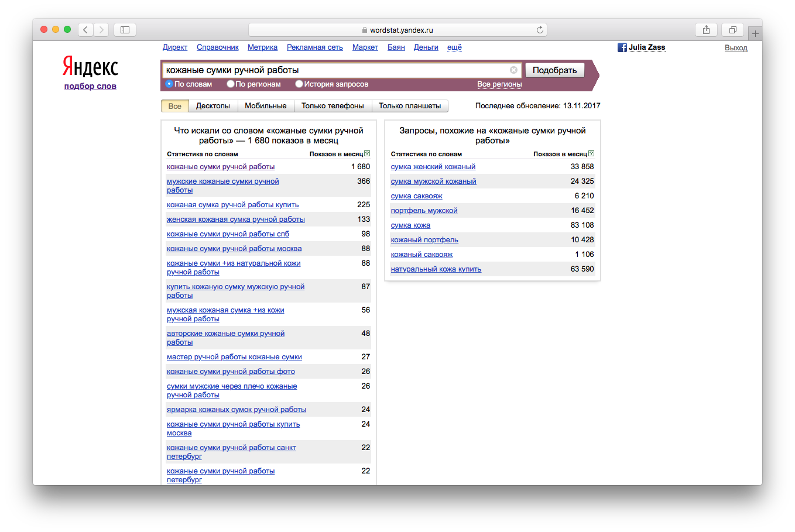Open similar query кожаный портфель

pos(424,240)
